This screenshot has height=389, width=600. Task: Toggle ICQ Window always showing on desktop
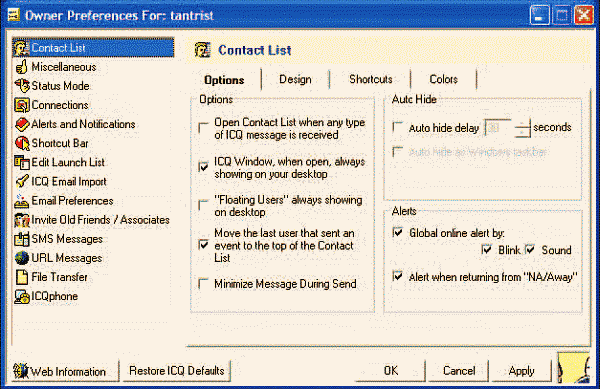(x=204, y=167)
